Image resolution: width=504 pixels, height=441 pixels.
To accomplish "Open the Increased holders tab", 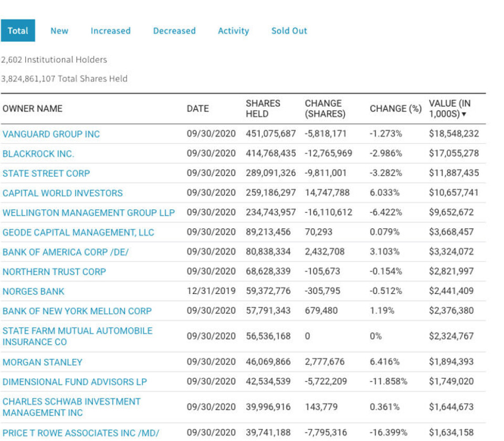I will click(110, 31).
